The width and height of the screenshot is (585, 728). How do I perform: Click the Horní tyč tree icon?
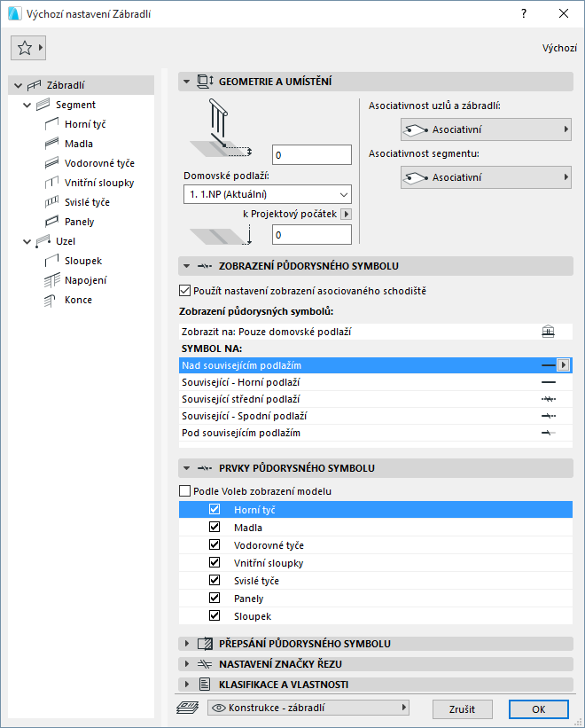coord(51,124)
